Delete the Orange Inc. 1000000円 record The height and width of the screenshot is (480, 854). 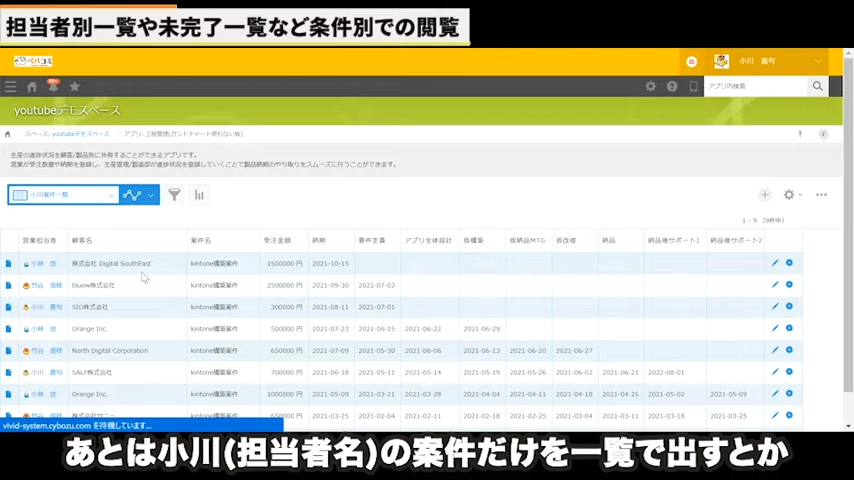pos(789,393)
